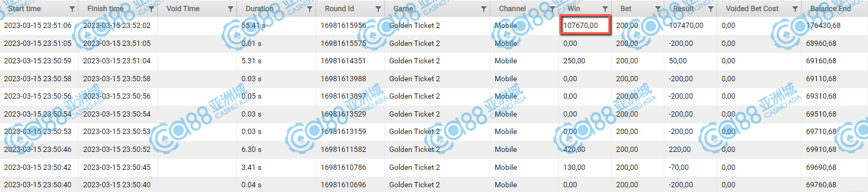Open filter icon on Bet column
This screenshot has height=192, width=868.
click(658, 9)
